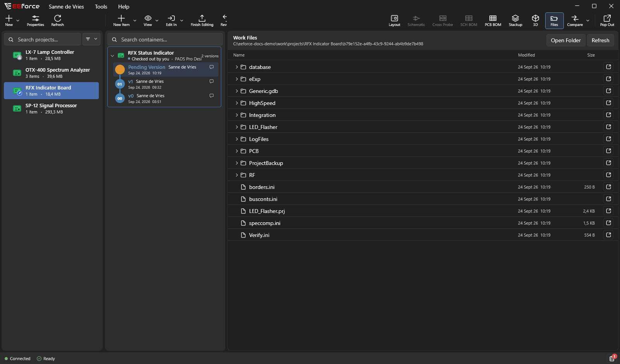Open the Sanne de Vries user menu
The height and width of the screenshot is (364, 620).
point(66,7)
